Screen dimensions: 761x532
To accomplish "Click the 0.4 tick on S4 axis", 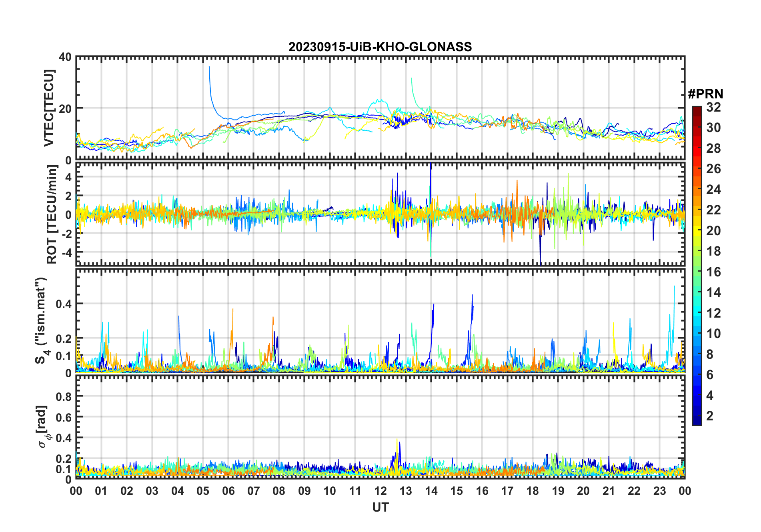I will [x=64, y=304].
